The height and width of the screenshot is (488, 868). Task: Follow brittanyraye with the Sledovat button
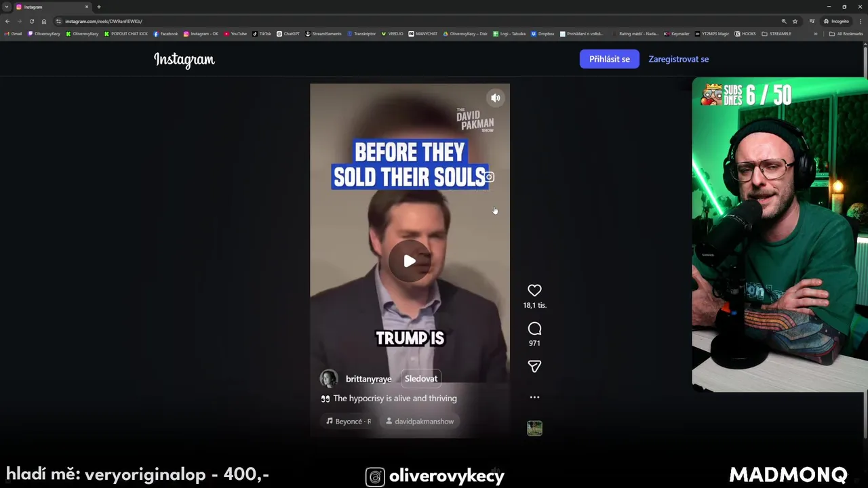420,379
